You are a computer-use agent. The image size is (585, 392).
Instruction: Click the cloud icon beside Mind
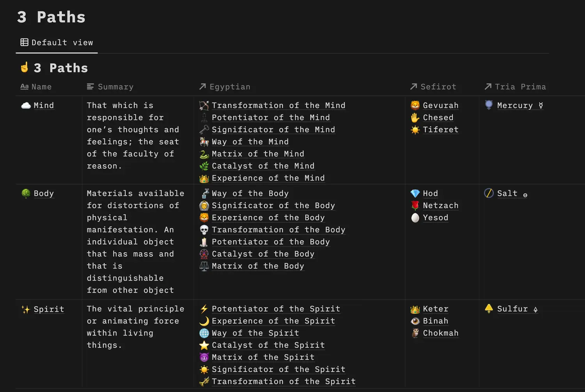coord(26,105)
